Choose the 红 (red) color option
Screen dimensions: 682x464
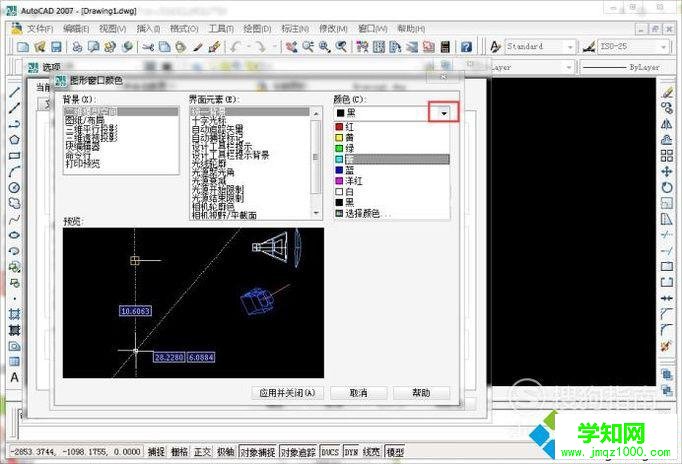click(348, 127)
